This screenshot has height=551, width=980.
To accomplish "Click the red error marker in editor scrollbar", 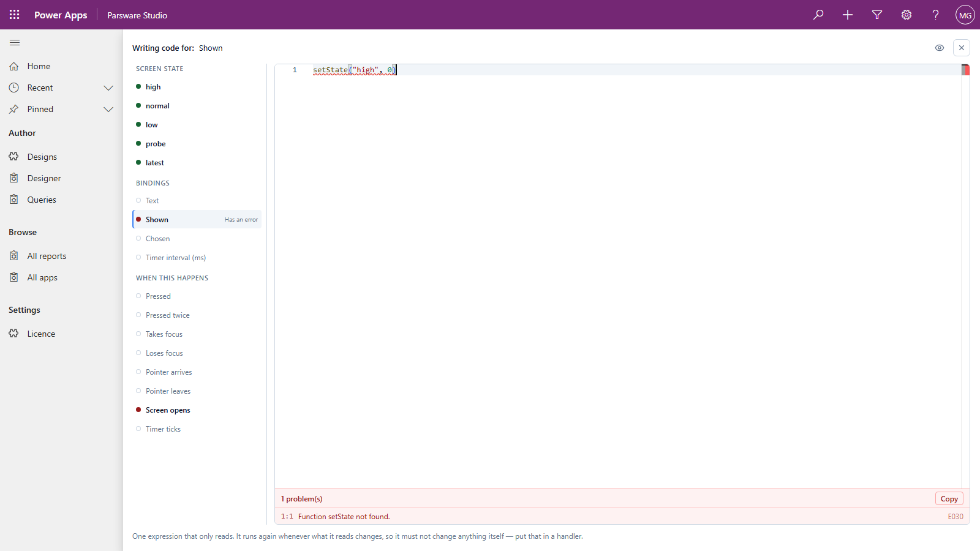I will pyautogui.click(x=966, y=70).
